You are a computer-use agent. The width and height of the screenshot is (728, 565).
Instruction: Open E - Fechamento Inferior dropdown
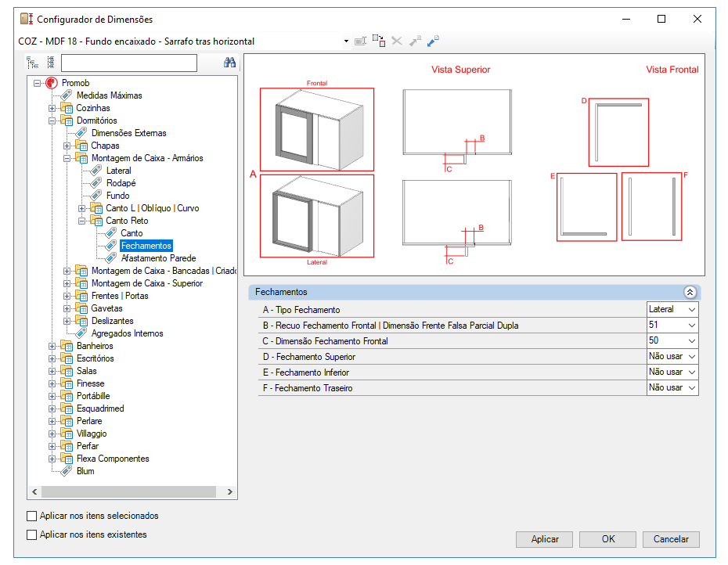tap(691, 372)
